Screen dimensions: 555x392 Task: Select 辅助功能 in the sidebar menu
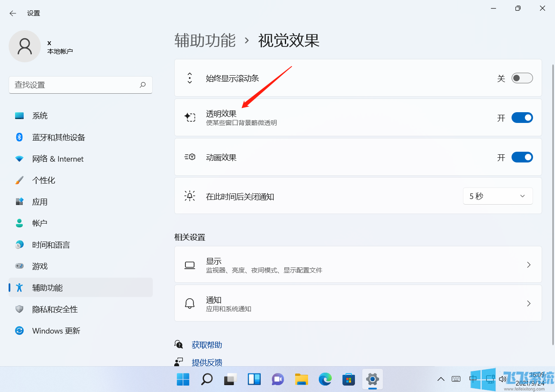pos(47,287)
